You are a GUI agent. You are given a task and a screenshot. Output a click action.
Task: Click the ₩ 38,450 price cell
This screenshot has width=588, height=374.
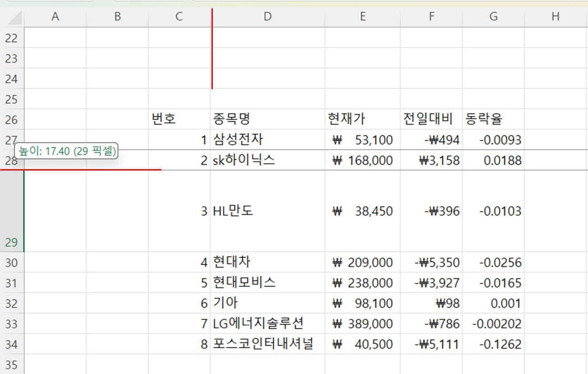(x=363, y=211)
